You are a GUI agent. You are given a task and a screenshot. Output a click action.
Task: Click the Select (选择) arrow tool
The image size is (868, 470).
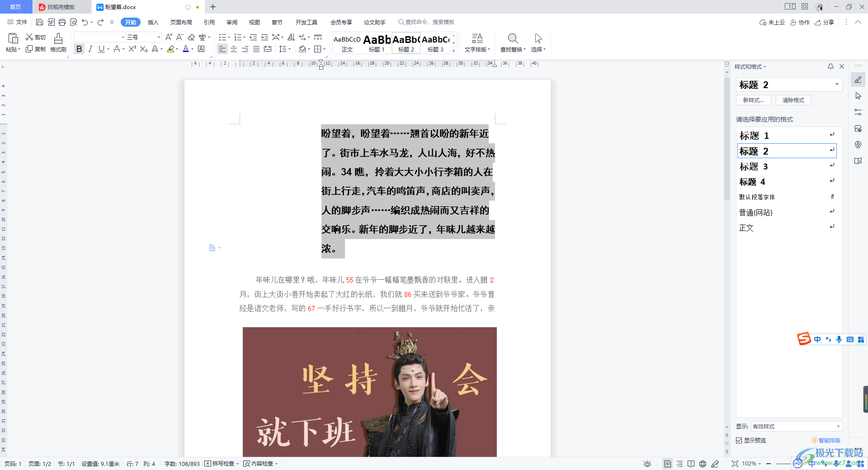tap(538, 43)
